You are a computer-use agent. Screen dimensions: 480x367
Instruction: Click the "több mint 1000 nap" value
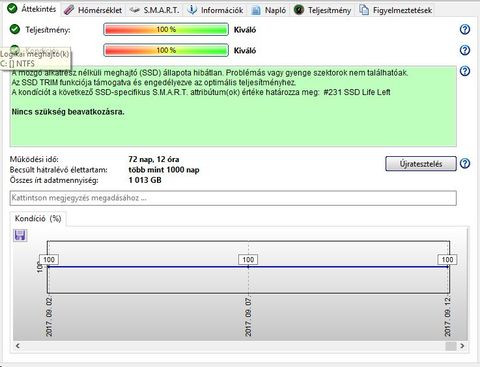tap(164, 170)
